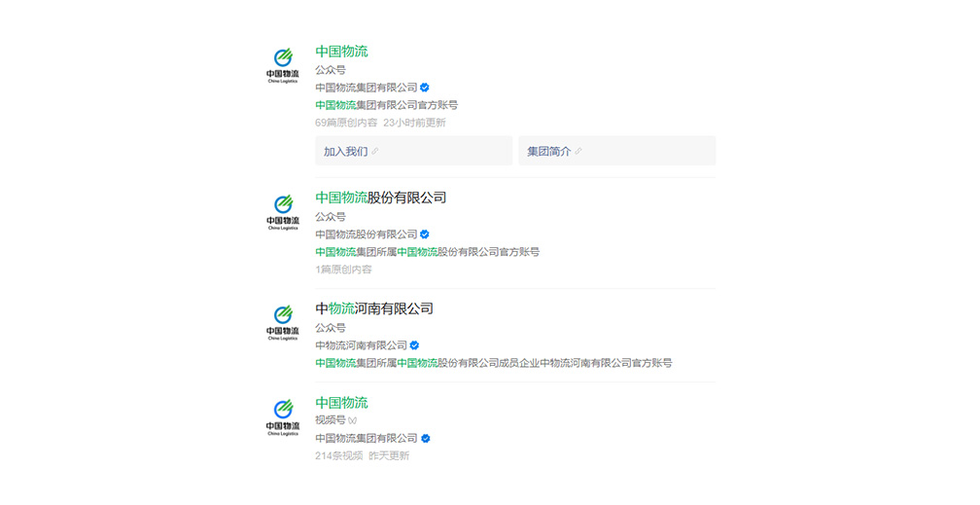Click the link icon beside 集团简介
980x505 pixels.
click(578, 152)
